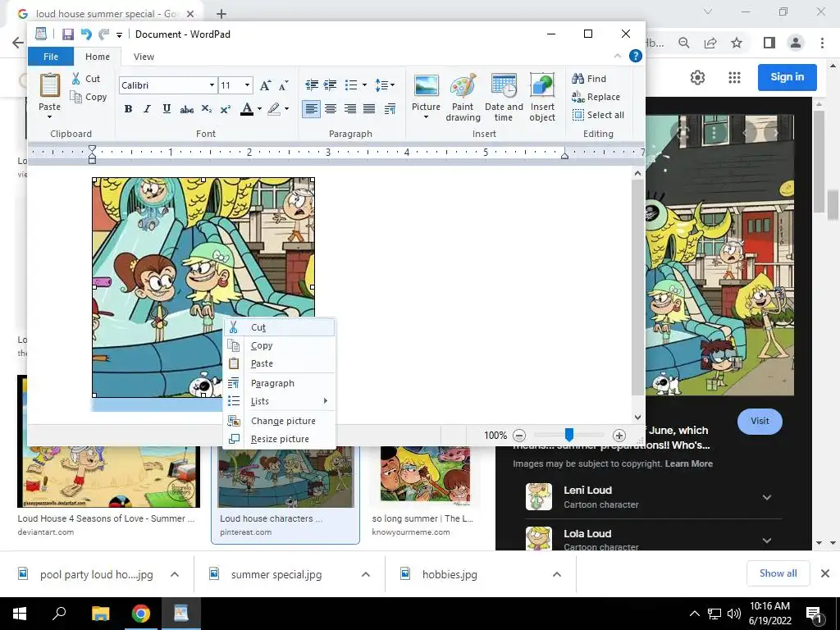Viewport: 840px width, 630px height.
Task: Select Center alignment
Action: [331, 109]
